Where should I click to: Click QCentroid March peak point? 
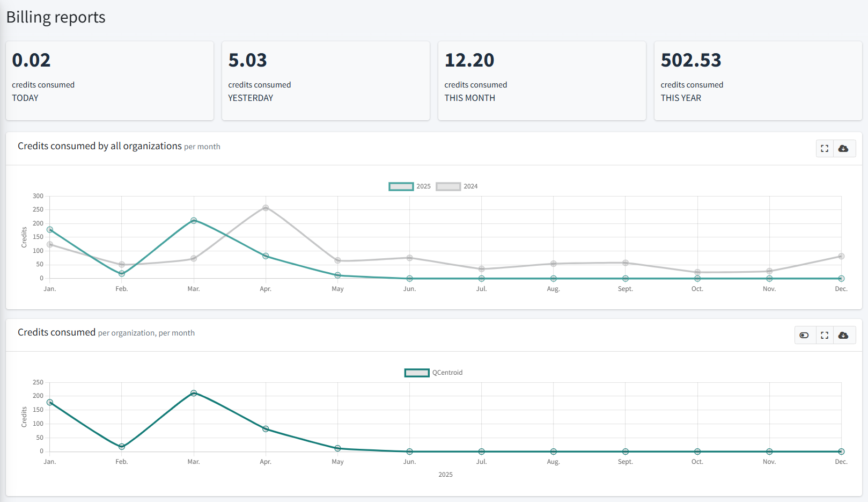(x=194, y=393)
